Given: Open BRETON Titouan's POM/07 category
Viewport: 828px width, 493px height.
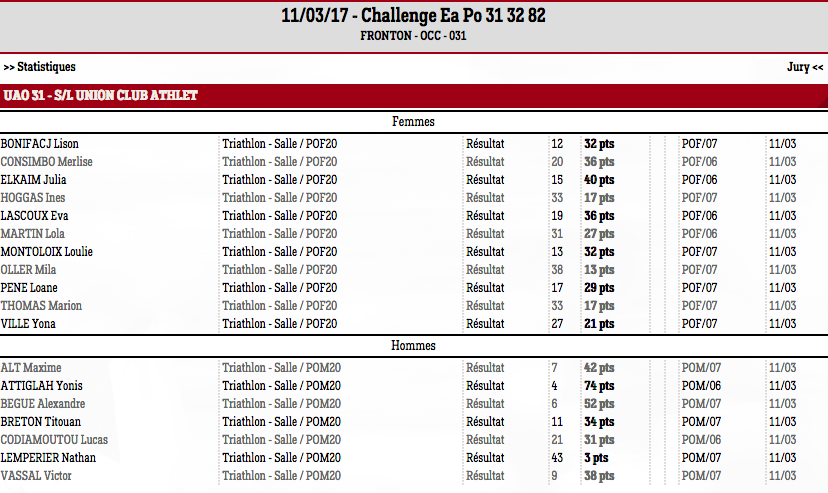Looking at the screenshot, I should [701, 422].
